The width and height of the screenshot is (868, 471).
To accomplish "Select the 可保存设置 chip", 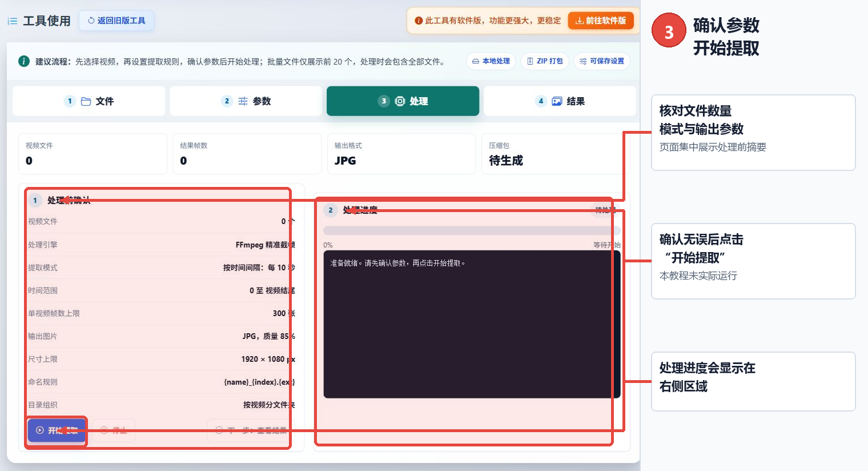I will pos(602,61).
